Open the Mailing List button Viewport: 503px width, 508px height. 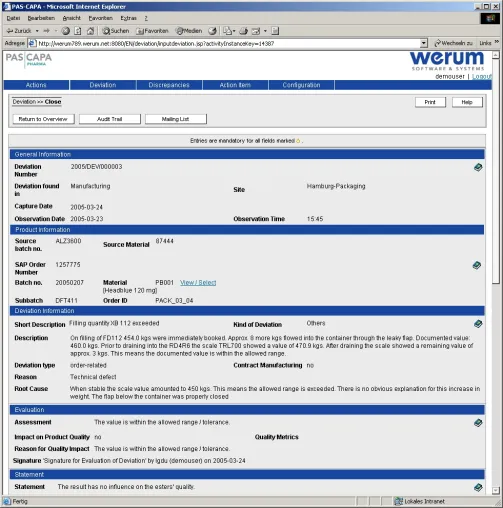176,119
